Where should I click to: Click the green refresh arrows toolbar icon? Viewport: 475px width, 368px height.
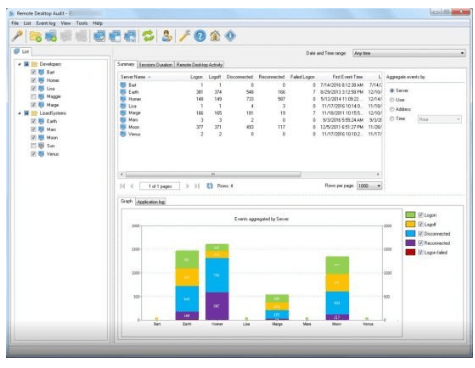(148, 36)
